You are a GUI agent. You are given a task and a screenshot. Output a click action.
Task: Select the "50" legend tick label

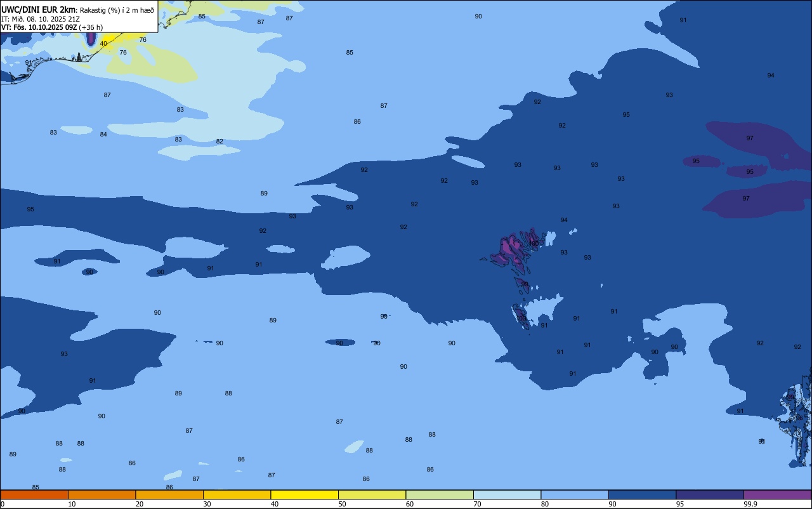click(x=342, y=504)
